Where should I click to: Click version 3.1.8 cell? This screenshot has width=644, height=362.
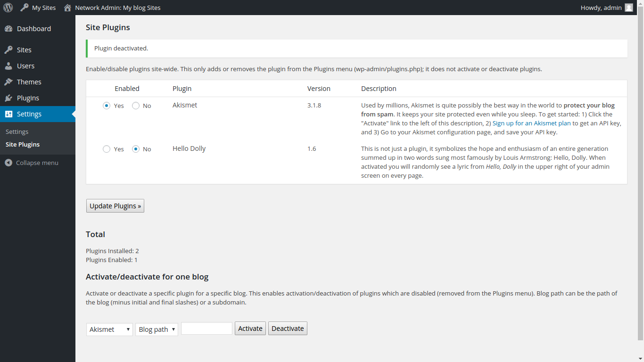click(x=314, y=105)
